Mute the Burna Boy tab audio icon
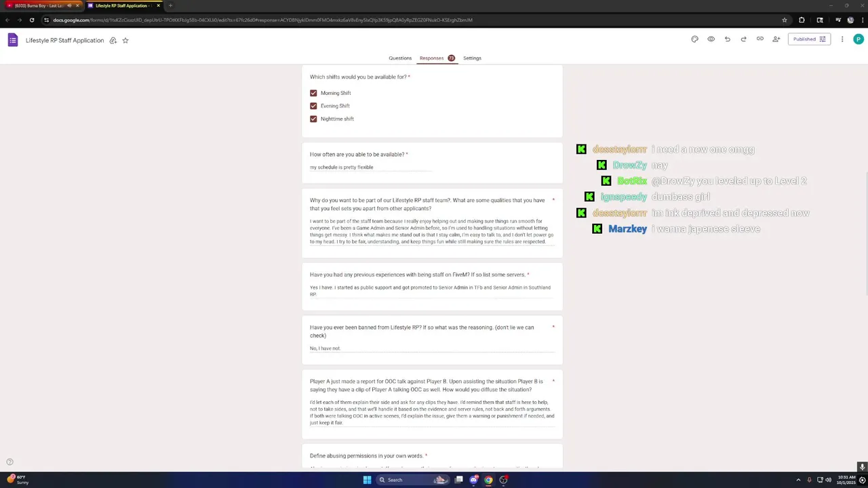 click(69, 5)
